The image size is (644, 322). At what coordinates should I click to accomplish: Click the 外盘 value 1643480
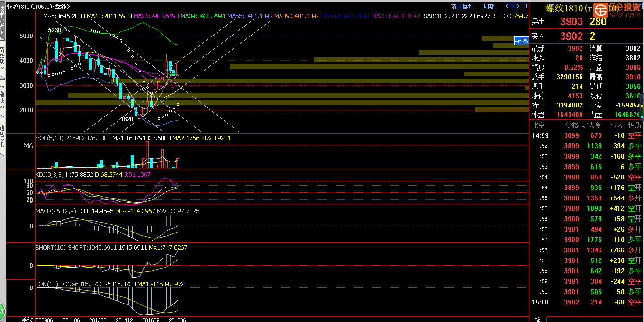point(569,115)
